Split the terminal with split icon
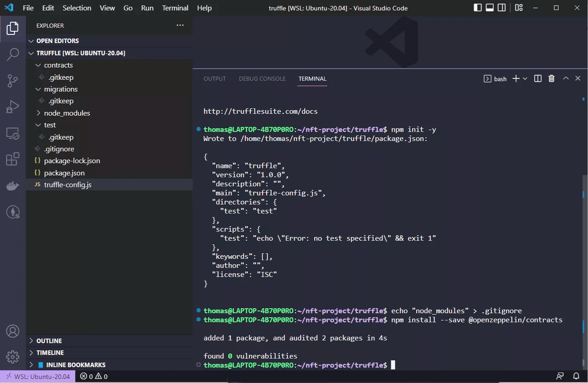This screenshot has width=588, height=383. click(x=538, y=78)
